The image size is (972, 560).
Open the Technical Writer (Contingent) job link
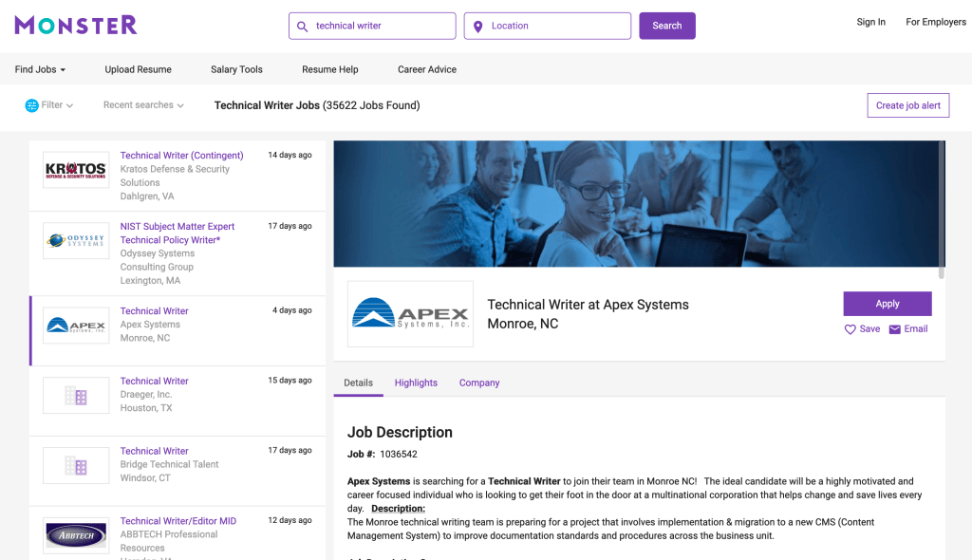coord(181,156)
